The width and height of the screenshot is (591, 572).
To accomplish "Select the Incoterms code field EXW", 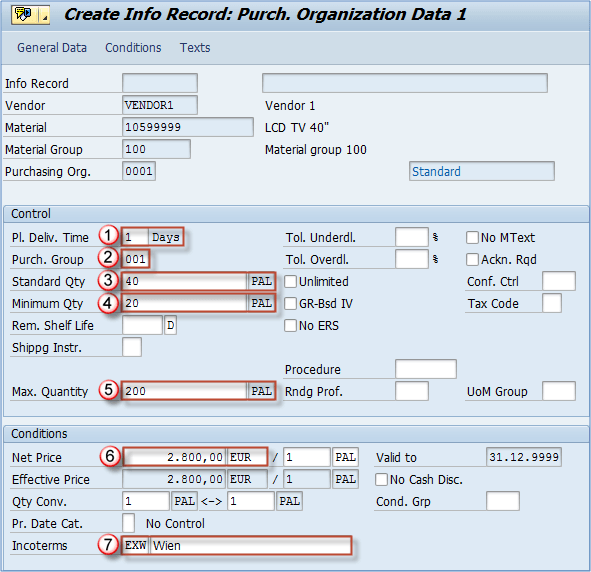I will [136, 545].
